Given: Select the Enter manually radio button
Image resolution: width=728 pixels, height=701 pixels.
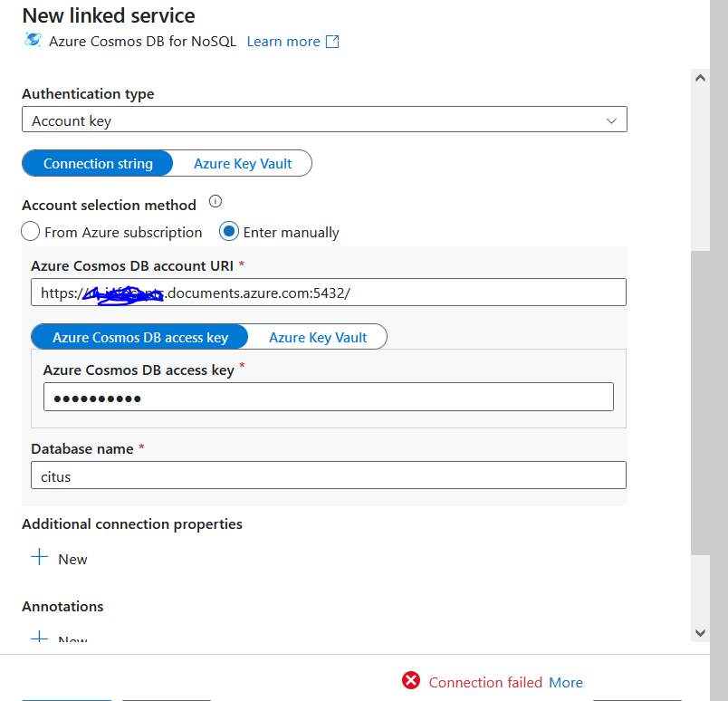Looking at the screenshot, I should (229, 232).
